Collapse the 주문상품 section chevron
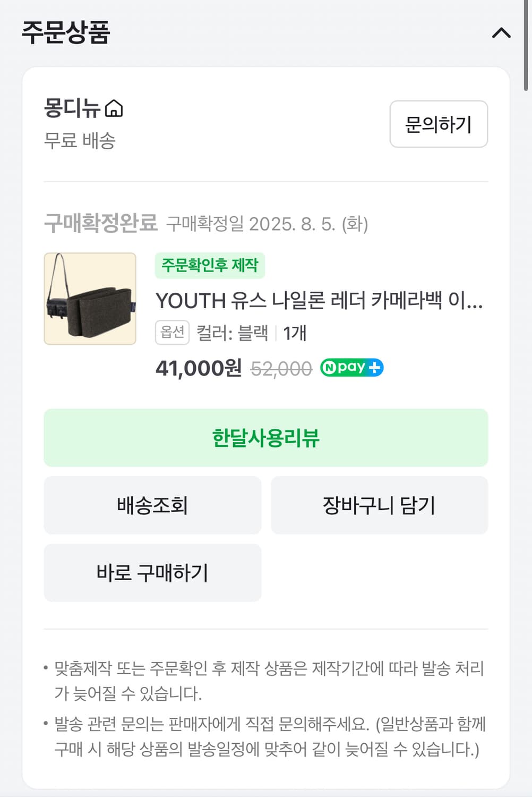 501,33
